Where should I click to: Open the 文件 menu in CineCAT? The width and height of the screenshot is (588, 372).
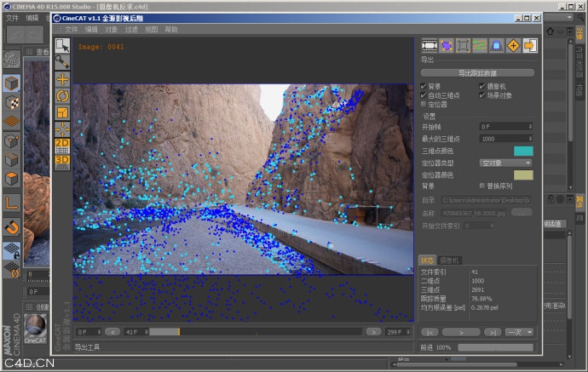point(72,30)
